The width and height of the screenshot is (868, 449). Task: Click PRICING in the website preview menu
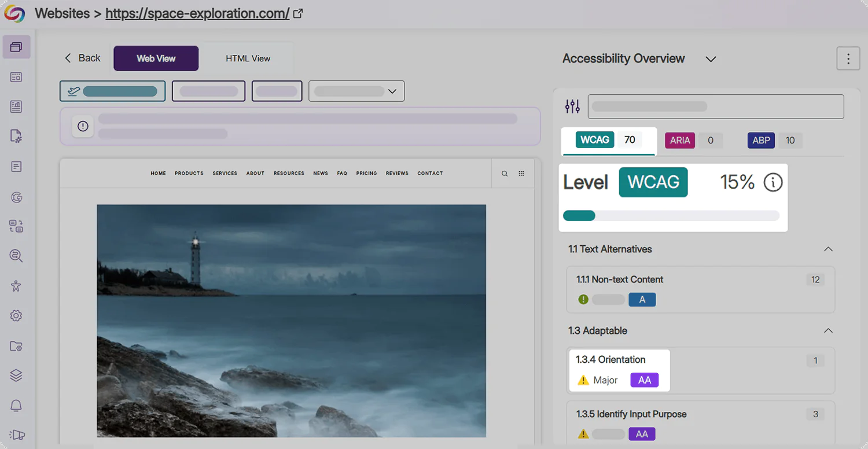pyautogui.click(x=367, y=174)
